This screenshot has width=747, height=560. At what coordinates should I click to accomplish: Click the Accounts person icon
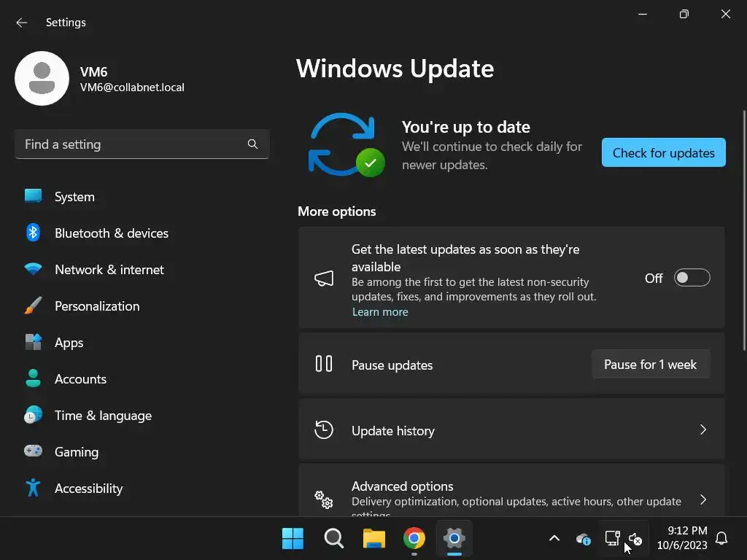pyautogui.click(x=33, y=378)
